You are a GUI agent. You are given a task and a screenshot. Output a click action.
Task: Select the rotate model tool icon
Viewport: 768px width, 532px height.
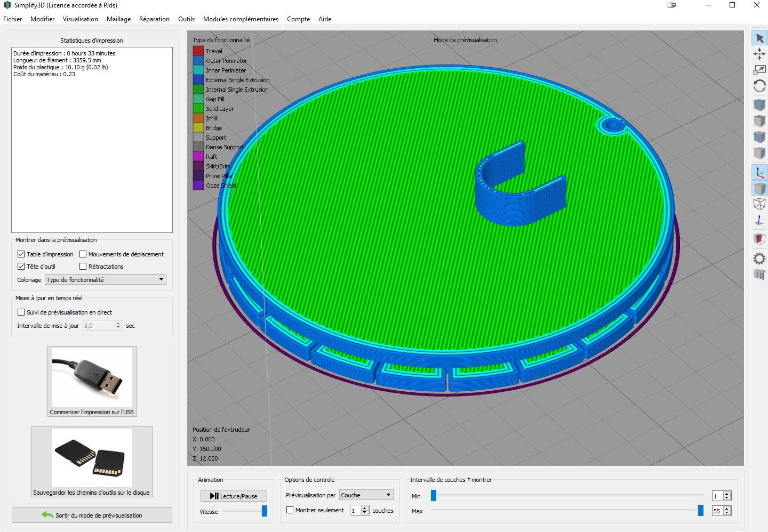click(x=759, y=86)
